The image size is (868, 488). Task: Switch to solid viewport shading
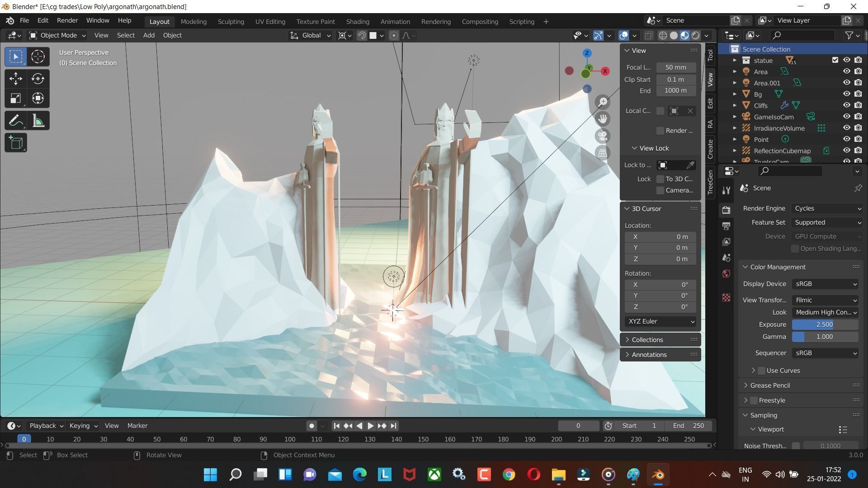coord(674,35)
